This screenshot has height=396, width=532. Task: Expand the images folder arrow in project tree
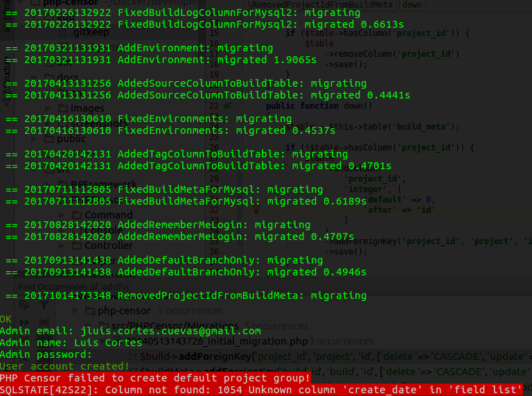click(48, 108)
